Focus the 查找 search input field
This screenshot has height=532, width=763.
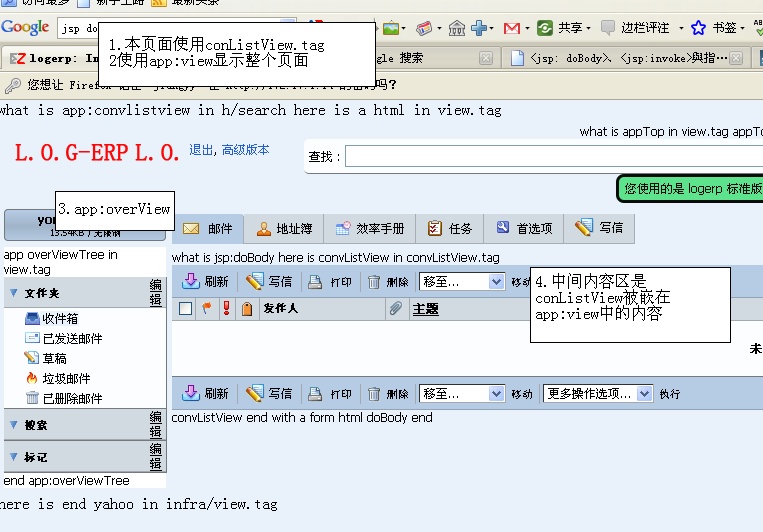(554, 157)
